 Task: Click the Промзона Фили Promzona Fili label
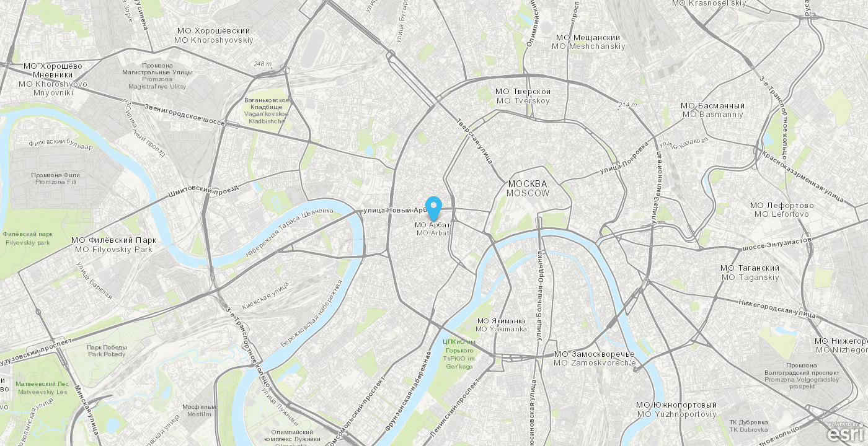coord(55,178)
